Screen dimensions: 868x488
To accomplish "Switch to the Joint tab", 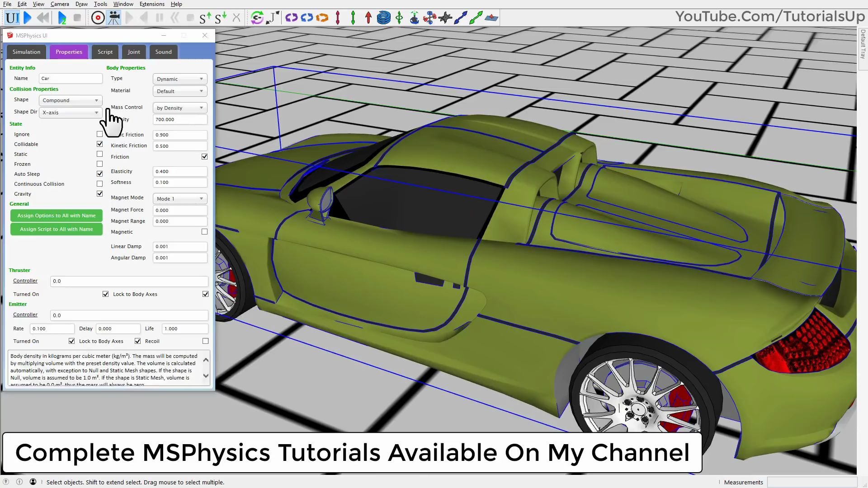I will point(133,52).
